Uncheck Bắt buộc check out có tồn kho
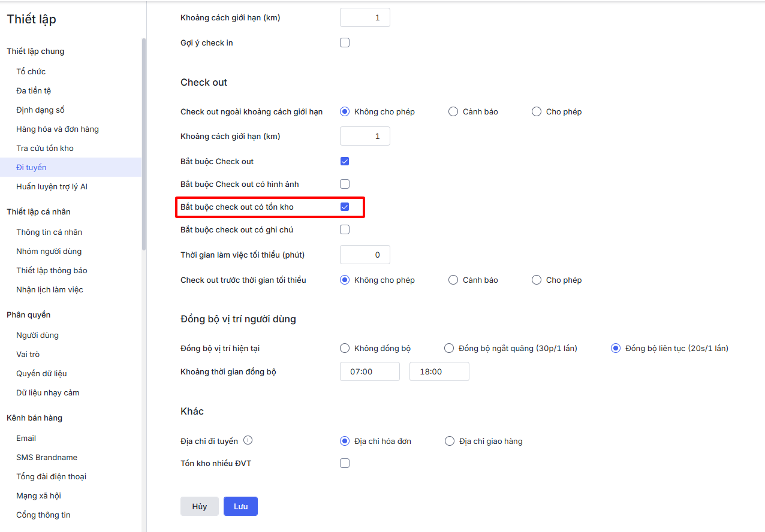 345,207
